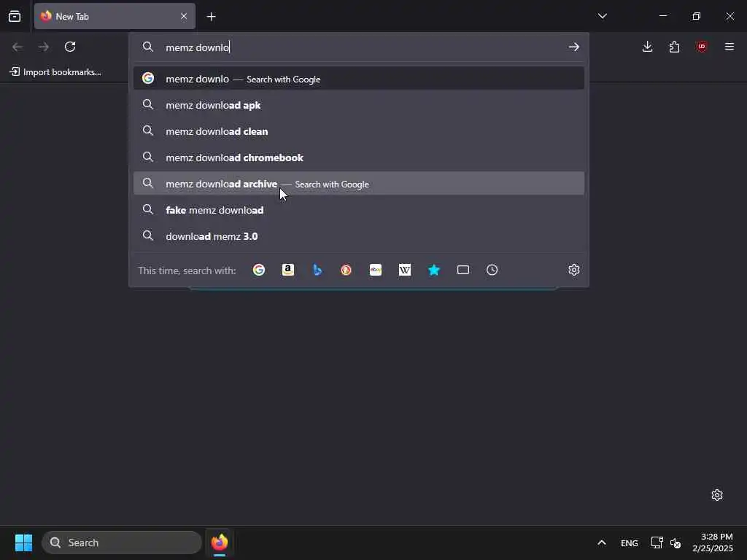This screenshot has height=560, width=747.
Task: Search this time with eBay
Action: [x=376, y=270]
